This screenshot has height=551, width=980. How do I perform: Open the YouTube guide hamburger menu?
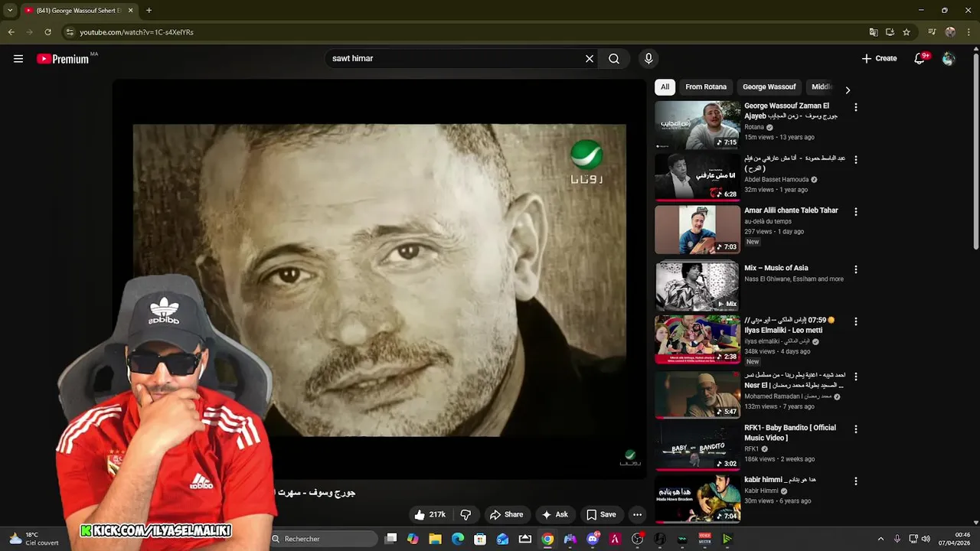pyautogui.click(x=18, y=59)
